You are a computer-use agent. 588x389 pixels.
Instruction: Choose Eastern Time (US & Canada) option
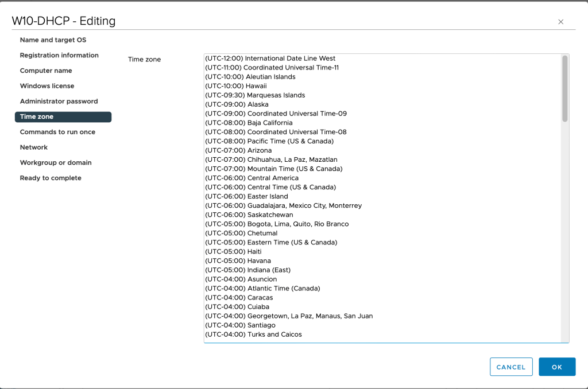pyautogui.click(x=270, y=243)
